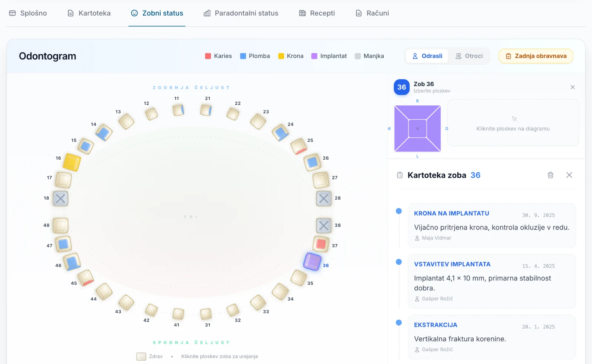
Task: Select the buccal (B) surface of tooth 36 diagram
Action: coord(418,112)
